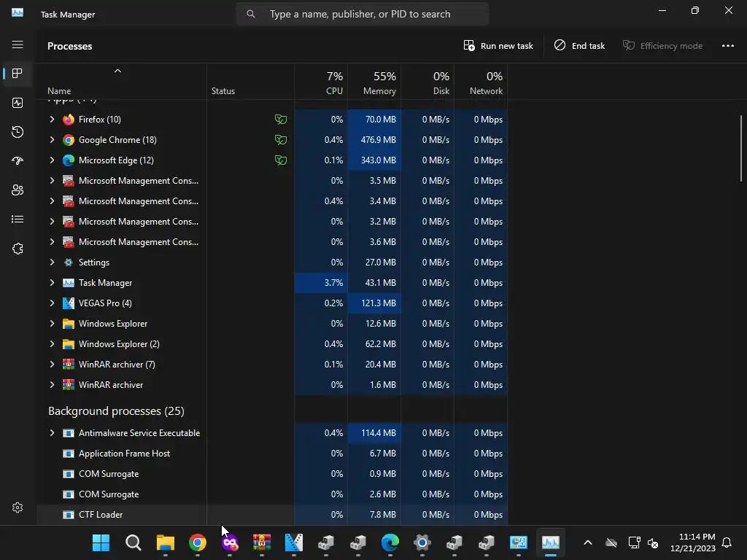The image size is (747, 560).
Task: Click the Microsoft Edge process icon
Action: (x=69, y=160)
